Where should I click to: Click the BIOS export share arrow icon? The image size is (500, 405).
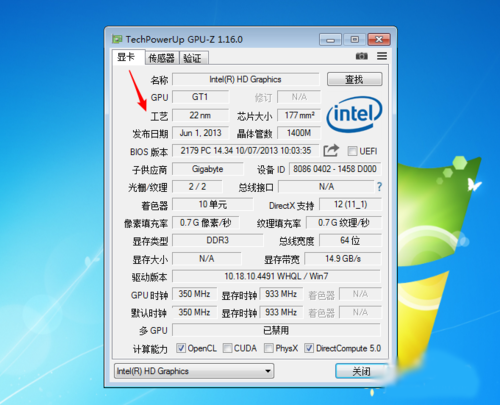point(331,151)
